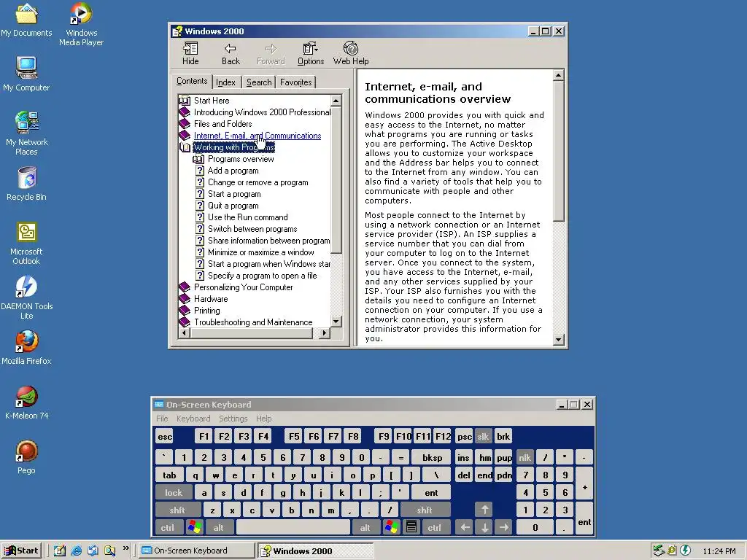Click the application menu key on keyboard
This screenshot has height=560, width=747.
pos(411,528)
